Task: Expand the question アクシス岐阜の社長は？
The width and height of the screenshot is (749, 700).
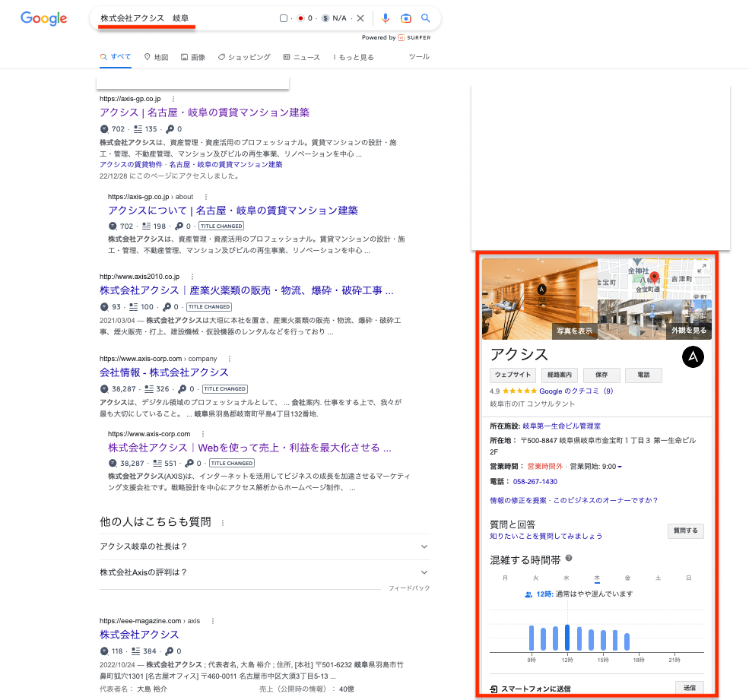Action: click(265, 546)
